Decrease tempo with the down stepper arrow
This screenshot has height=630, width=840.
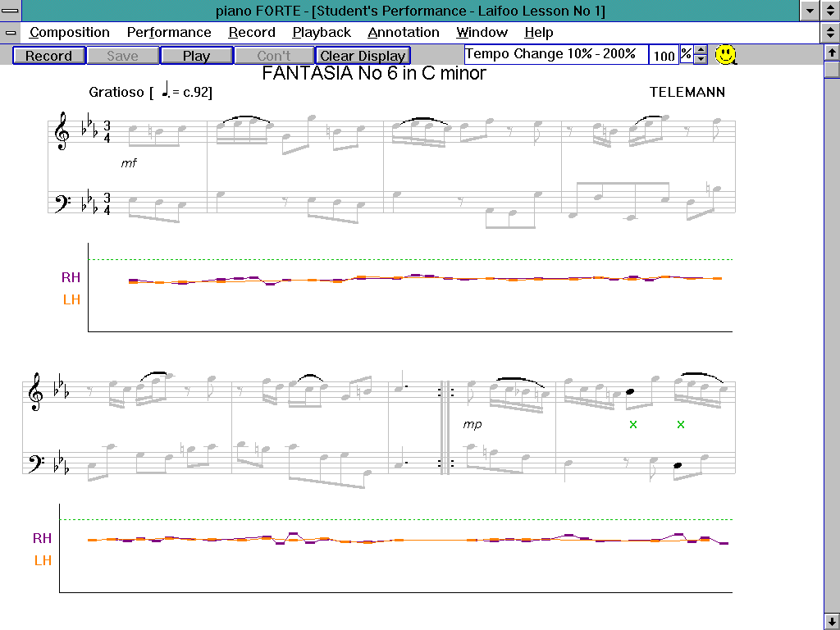click(x=701, y=59)
